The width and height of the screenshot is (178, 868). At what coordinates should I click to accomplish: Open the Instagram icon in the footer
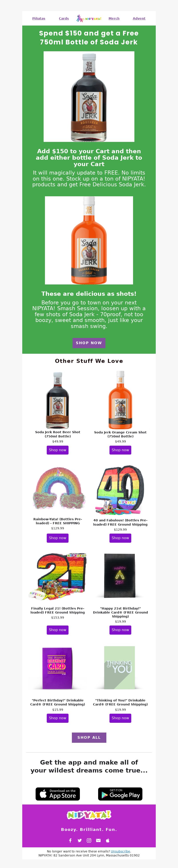point(89,840)
